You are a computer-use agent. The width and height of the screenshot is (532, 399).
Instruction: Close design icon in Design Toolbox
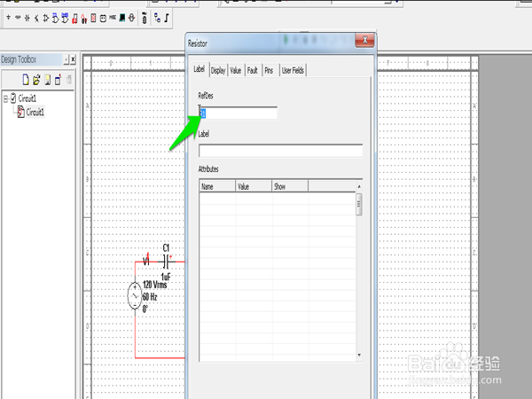pos(58,80)
